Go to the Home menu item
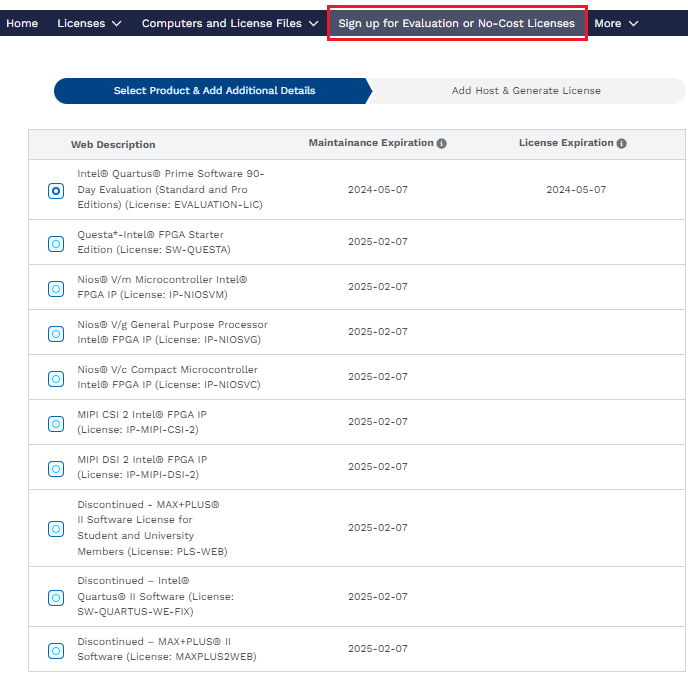This screenshot has width=688, height=677. pyautogui.click(x=22, y=23)
